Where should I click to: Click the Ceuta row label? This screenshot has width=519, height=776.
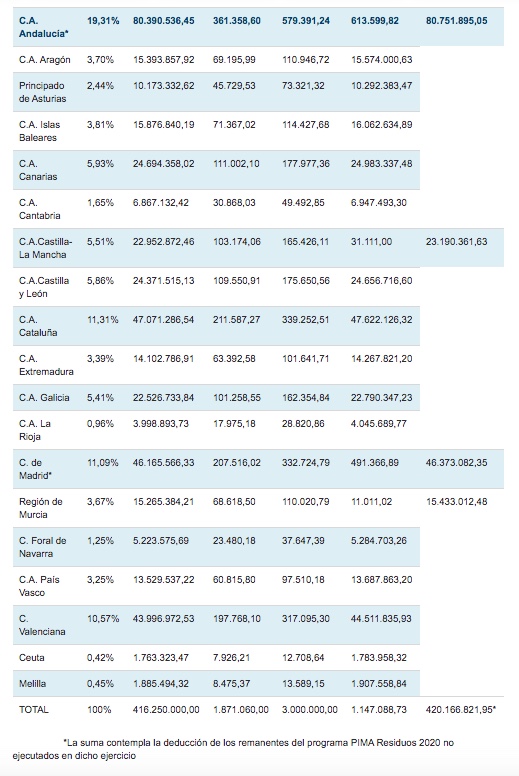click(32, 658)
